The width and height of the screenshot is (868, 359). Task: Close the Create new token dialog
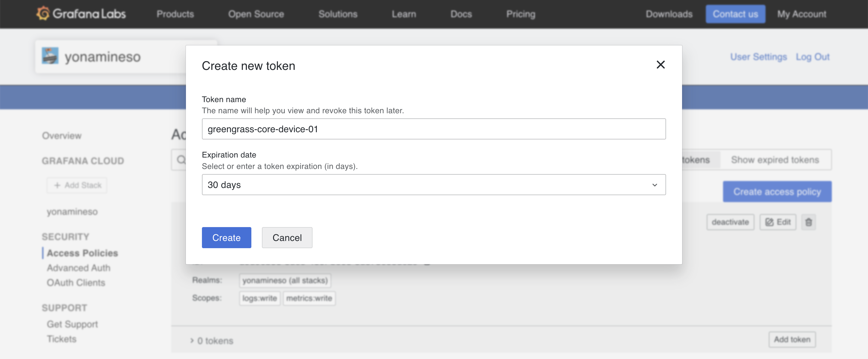pos(660,65)
